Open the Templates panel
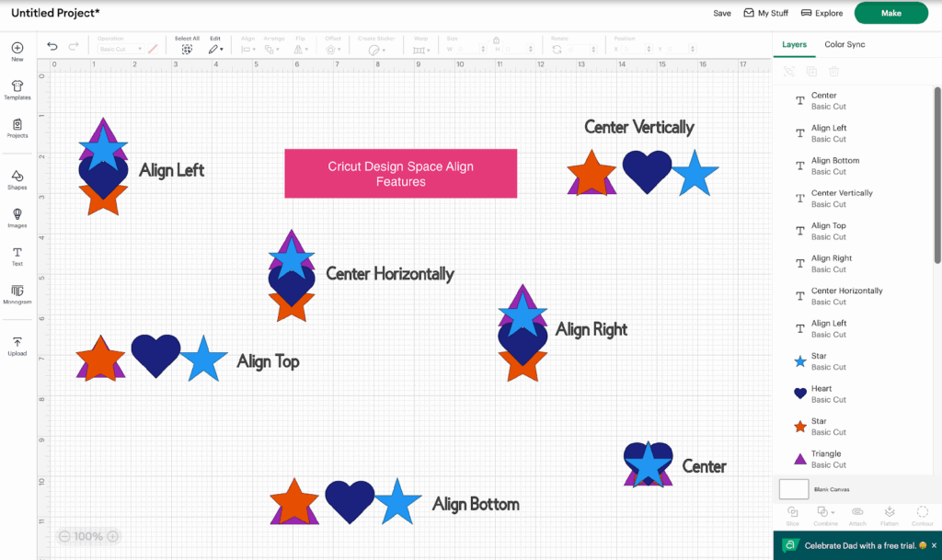 [x=17, y=90]
